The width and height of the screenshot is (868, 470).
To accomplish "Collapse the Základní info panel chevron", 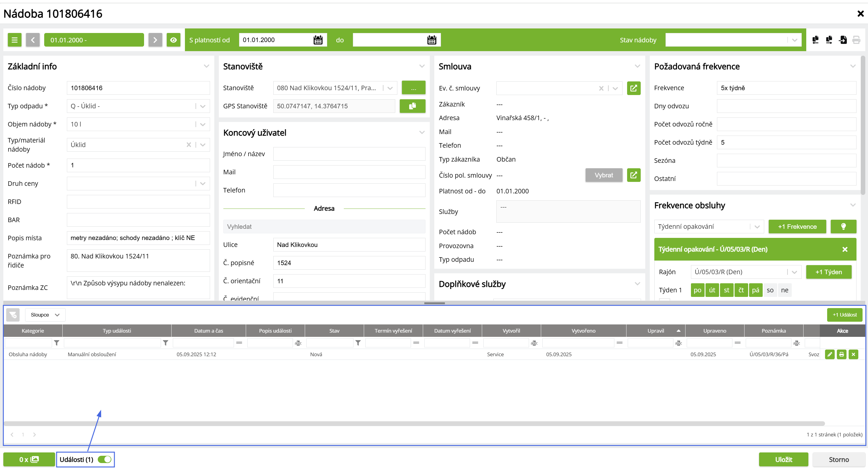I will tap(206, 66).
